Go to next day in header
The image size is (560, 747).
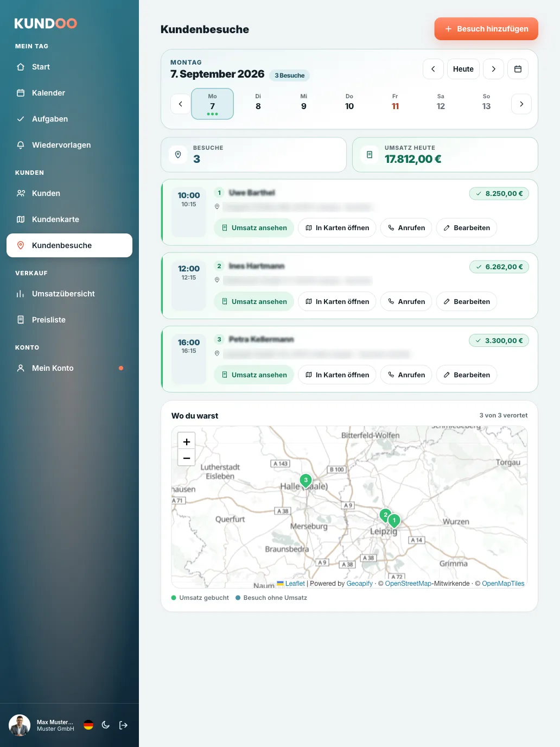coord(493,69)
